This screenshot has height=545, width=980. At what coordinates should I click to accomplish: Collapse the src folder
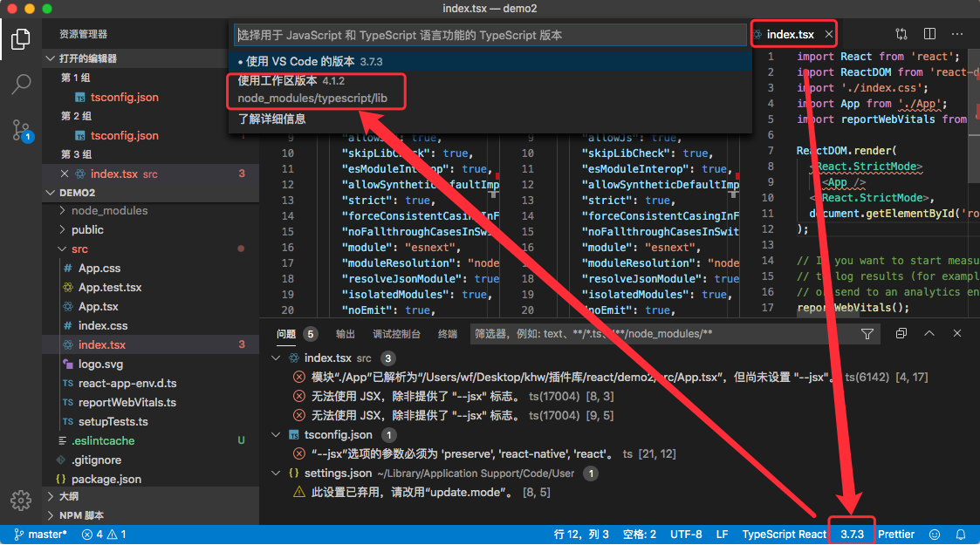pyautogui.click(x=79, y=249)
